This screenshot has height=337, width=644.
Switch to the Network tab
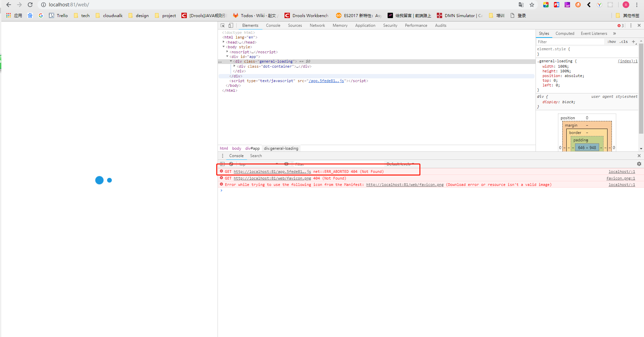317,25
